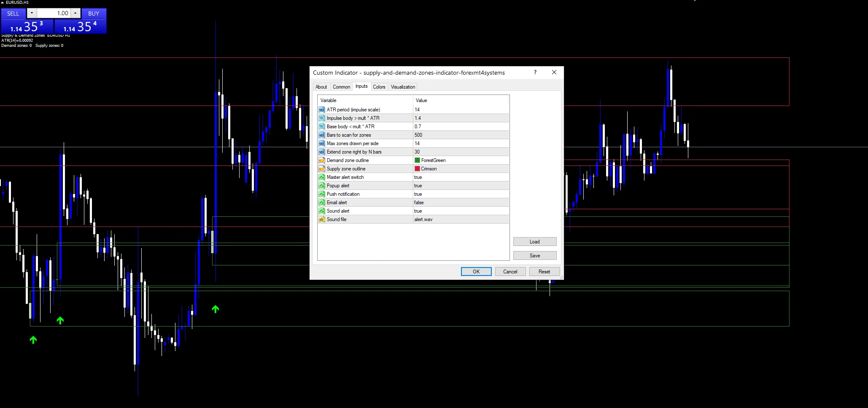Collapse the one-click trading panel arrow
Image resolution: width=868 pixels, height=408 pixels.
pos(2,3)
